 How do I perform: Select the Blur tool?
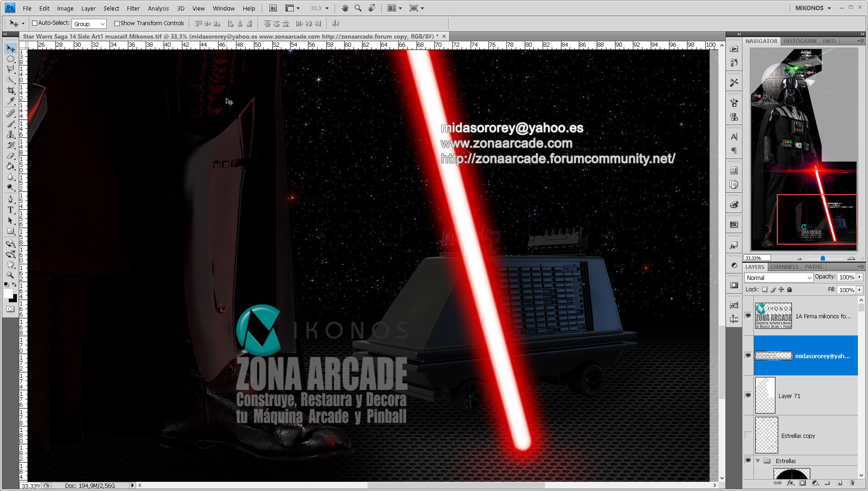click(x=11, y=176)
